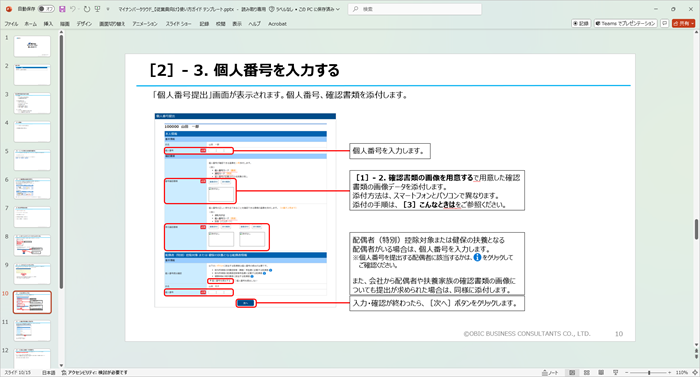The height and width of the screenshot is (377, 700).
Task: Switch to the ヘルプ (Help) ribbon tab
Action: pos(254,24)
